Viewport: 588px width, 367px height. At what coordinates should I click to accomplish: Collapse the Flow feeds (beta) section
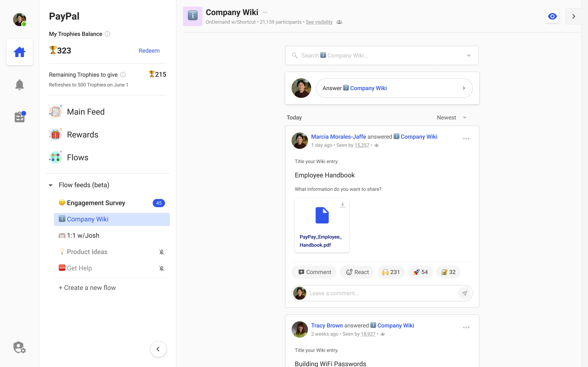[51, 185]
